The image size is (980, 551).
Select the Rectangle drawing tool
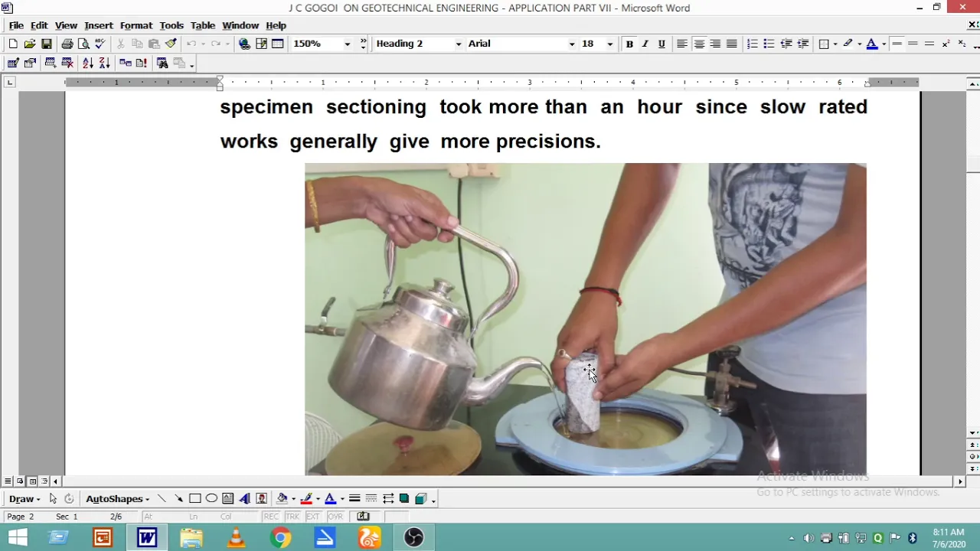[x=195, y=498]
